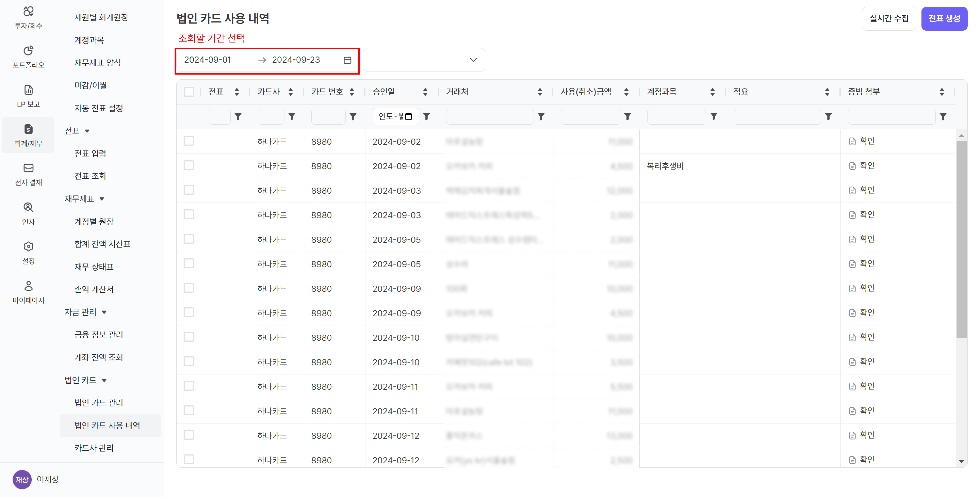Image resolution: width=980 pixels, height=497 pixels.
Task: Click the filter icon under 거래처 column
Action: (541, 116)
